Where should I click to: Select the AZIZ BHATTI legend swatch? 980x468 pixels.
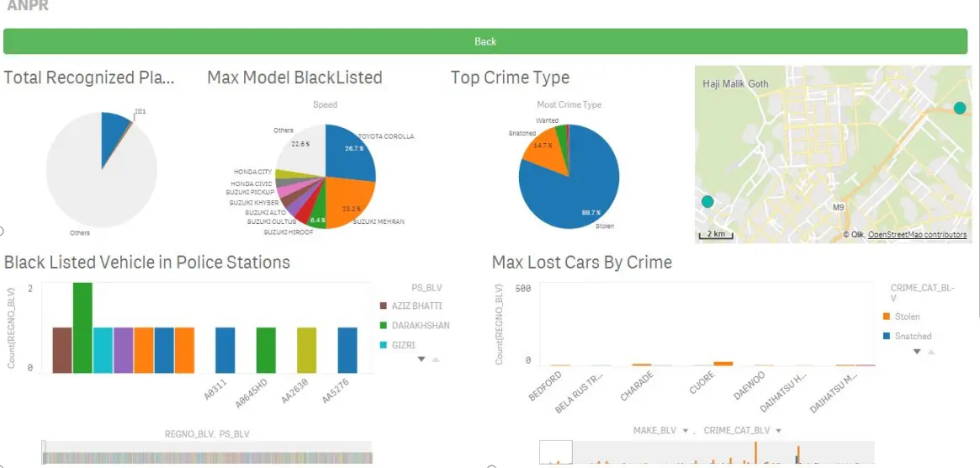[x=384, y=306]
